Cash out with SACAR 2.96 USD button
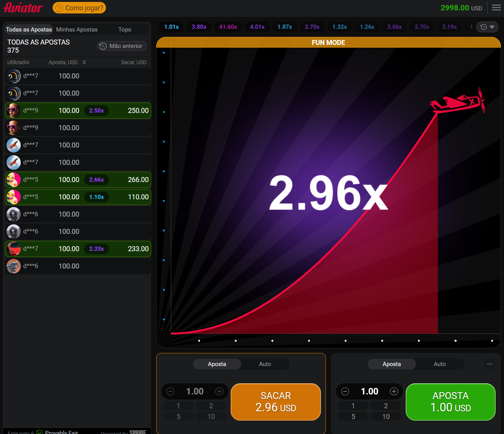Screen dimensions: 504x434 tap(276, 402)
